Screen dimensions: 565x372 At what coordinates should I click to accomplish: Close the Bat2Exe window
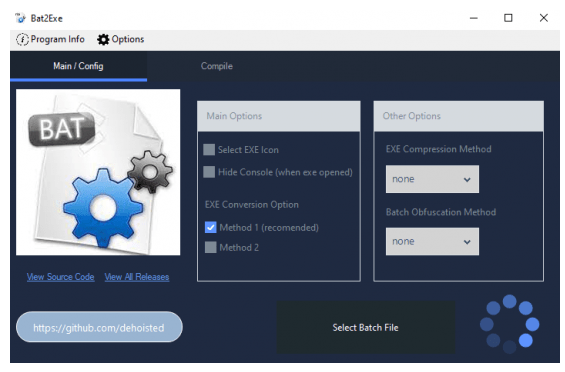(x=543, y=18)
